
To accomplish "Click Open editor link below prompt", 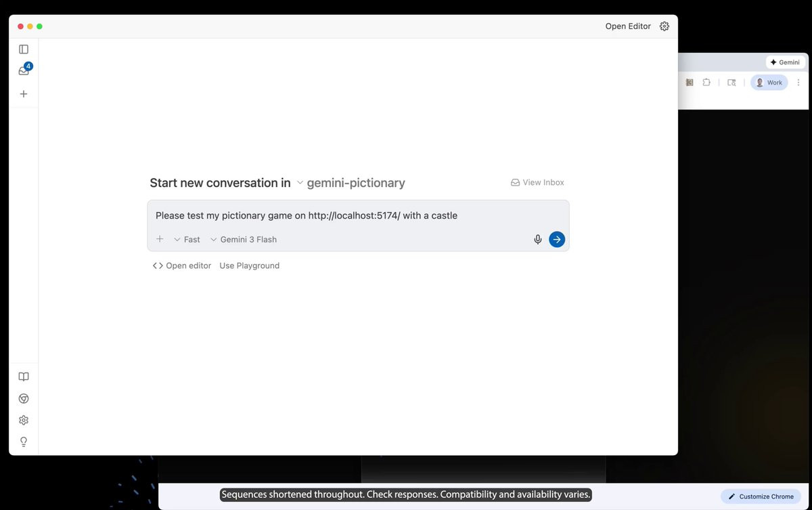I will [182, 265].
